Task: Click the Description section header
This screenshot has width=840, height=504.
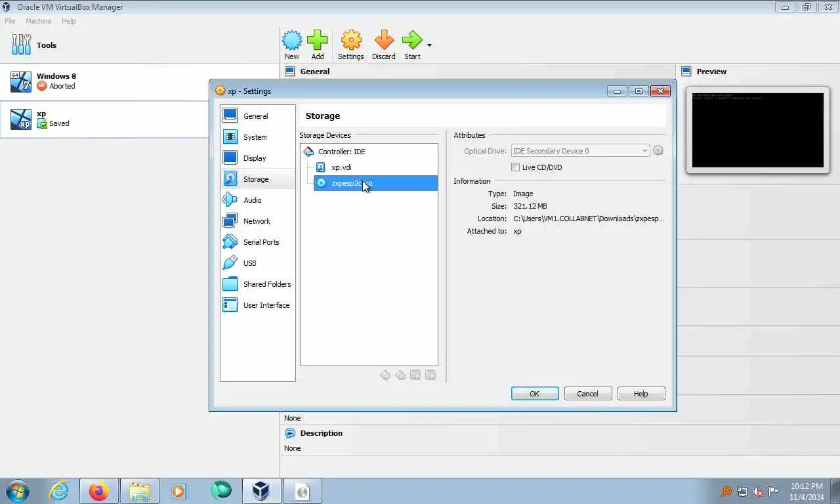Action: [322, 433]
